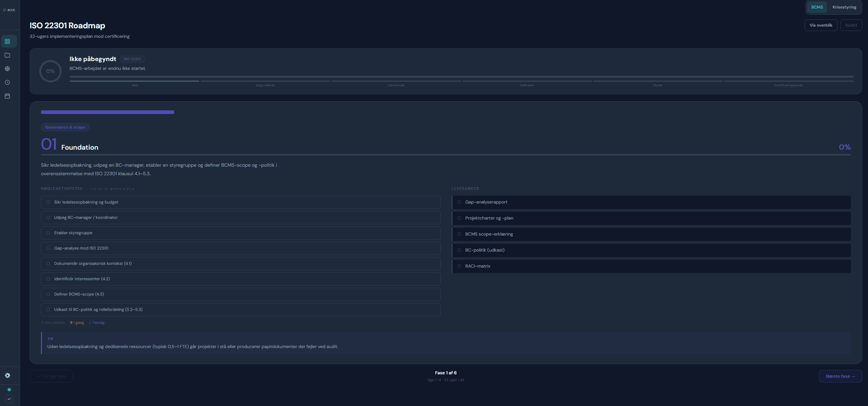
Task: Click the BCMS logo in top-left corner
Action: [x=9, y=10]
